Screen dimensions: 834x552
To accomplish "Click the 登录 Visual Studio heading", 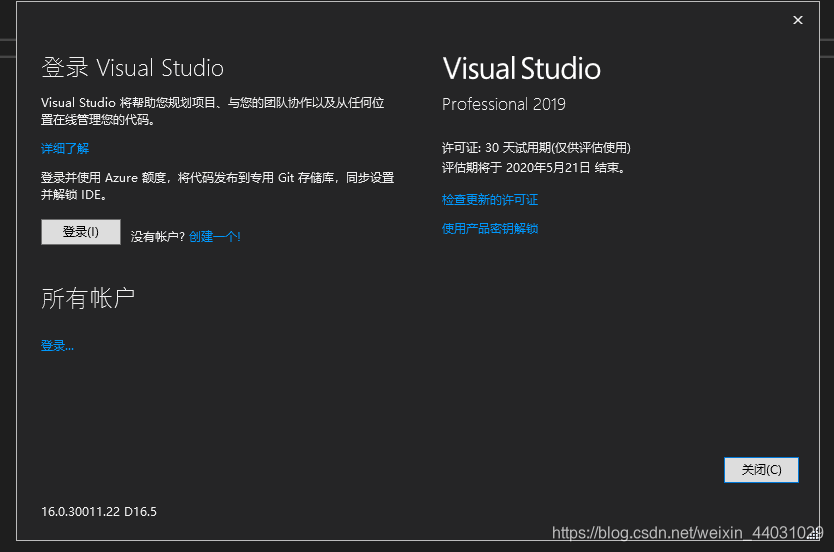I will pyautogui.click(x=132, y=68).
